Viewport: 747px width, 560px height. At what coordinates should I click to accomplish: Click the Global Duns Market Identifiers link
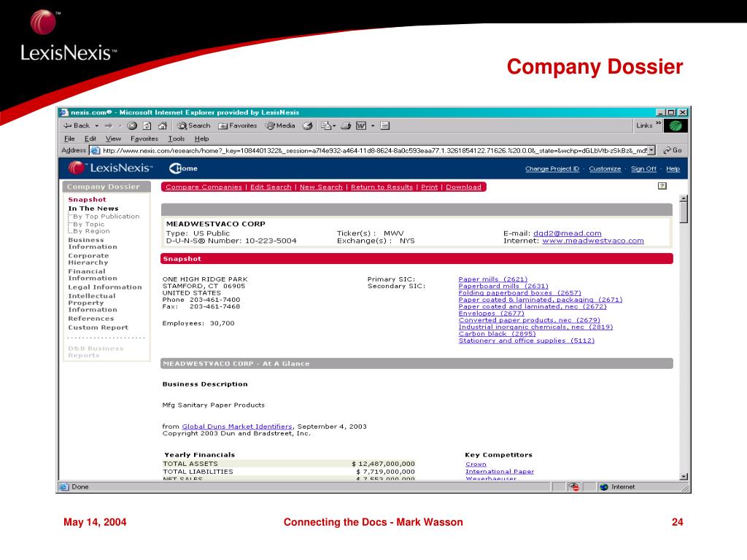pyautogui.click(x=237, y=427)
